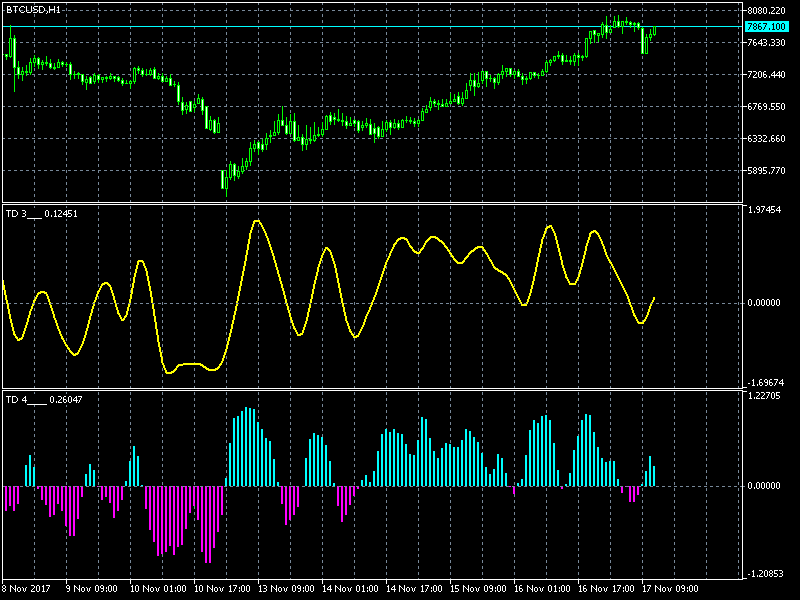The image size is (800, 600).
Task: Select the 7867.100 current price tag
Action: (x=766, y=27)
